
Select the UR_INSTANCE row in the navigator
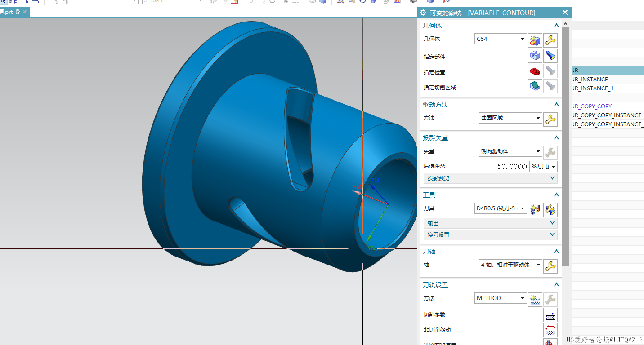(608, 80)
